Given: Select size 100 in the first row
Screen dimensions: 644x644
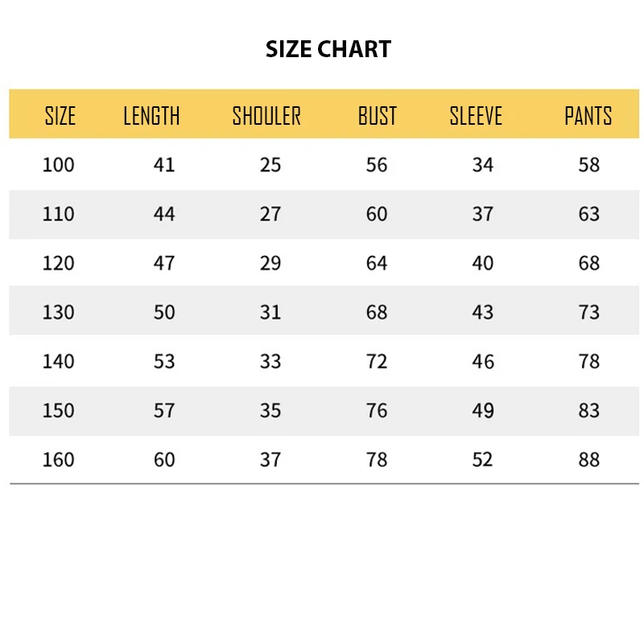Looking at the screenshot, I should (58, 165).
